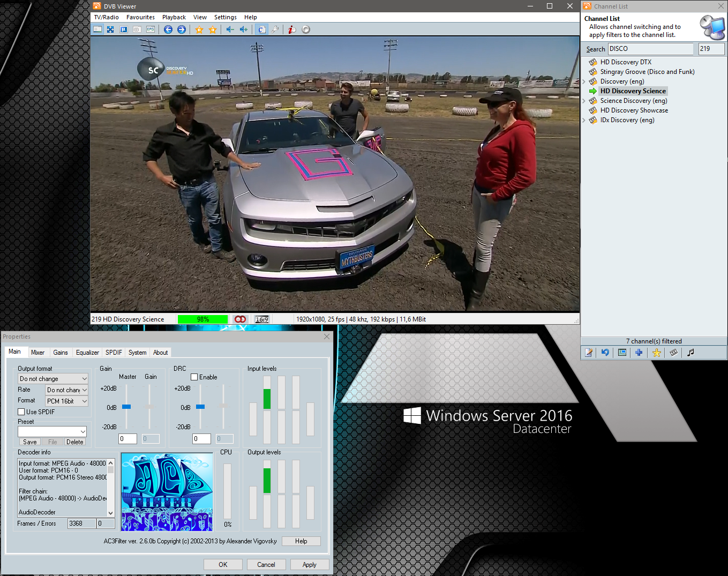Click the Master gain value field
728x576 pixels.
[127, 439]
